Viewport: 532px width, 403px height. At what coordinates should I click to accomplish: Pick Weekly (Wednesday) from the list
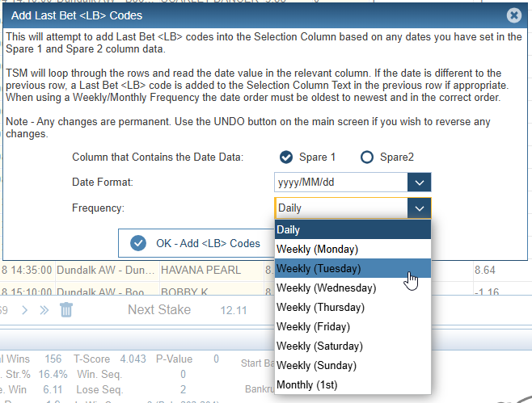click(353, 288)
